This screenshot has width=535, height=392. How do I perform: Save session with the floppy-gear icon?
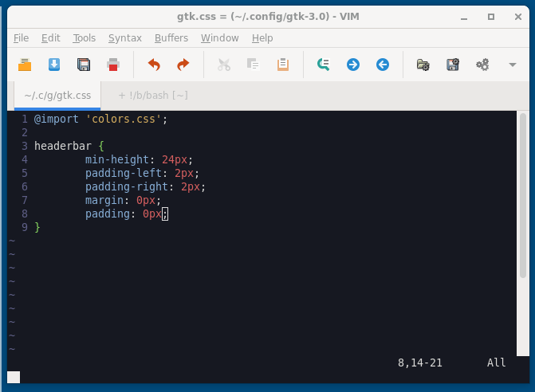click(453, 65)
